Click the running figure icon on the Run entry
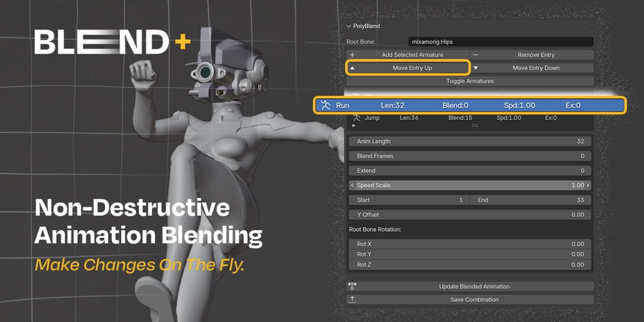Viewport: 644px width, 322px height. [325, 105]
